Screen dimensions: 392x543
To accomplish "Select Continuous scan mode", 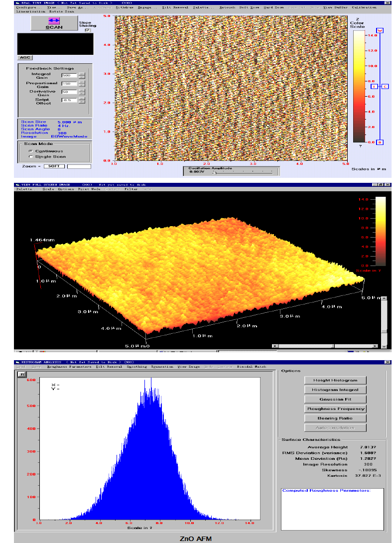I will (x=31, y=150).
